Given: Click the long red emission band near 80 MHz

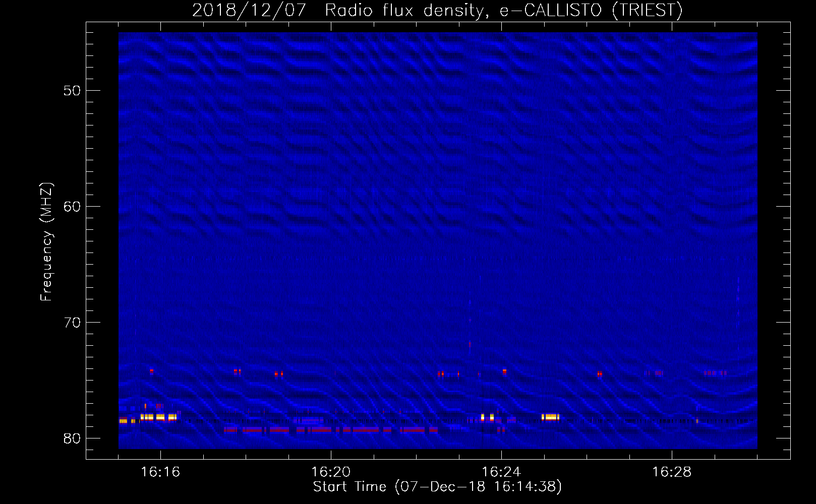Looking at the screenshot, I should pos(330,430).
